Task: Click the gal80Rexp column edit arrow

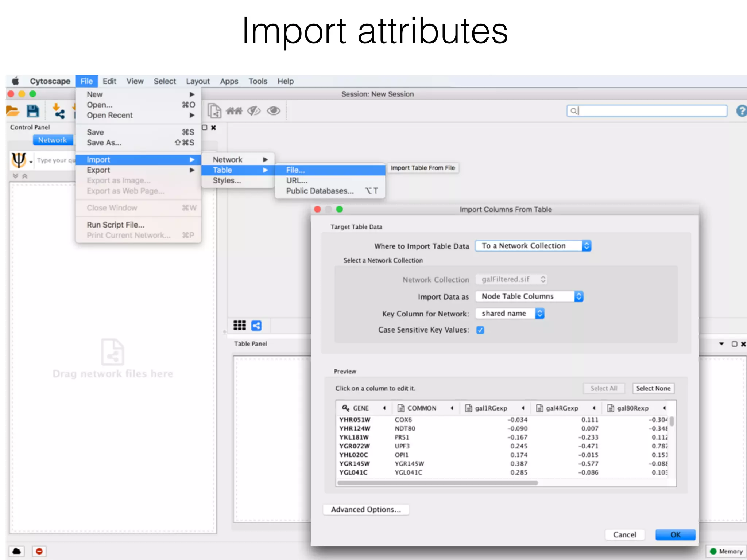Action: pos(664,408)
